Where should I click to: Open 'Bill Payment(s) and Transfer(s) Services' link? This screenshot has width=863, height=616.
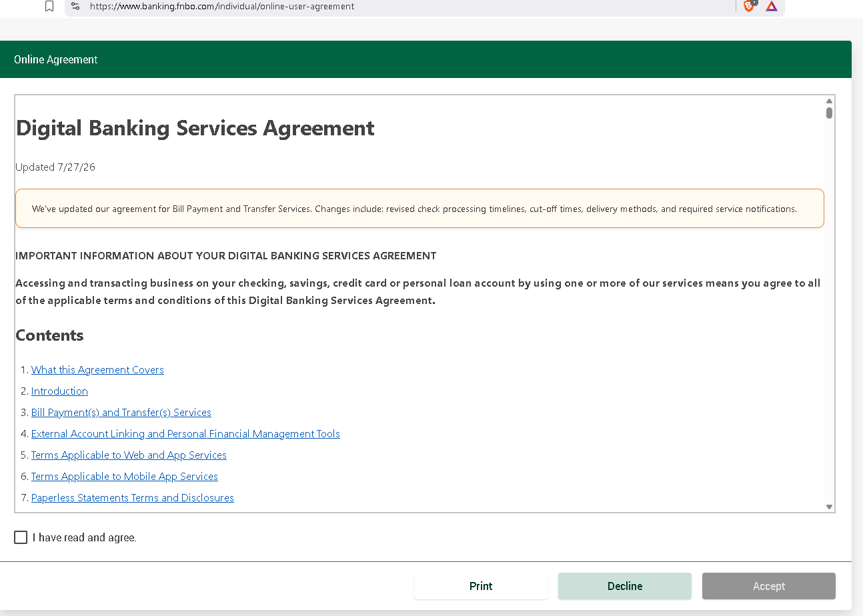121,413
